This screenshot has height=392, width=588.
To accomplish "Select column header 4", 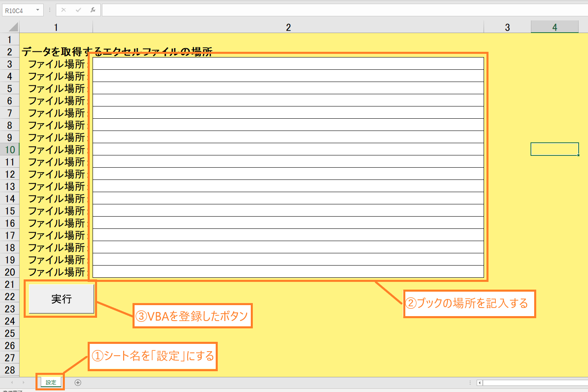I will click(555, 27).
